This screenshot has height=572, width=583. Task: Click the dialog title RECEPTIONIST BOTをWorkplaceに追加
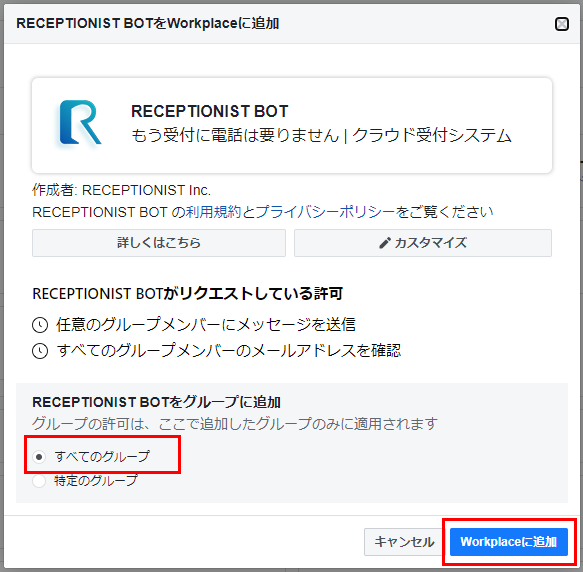coord(148,23)
